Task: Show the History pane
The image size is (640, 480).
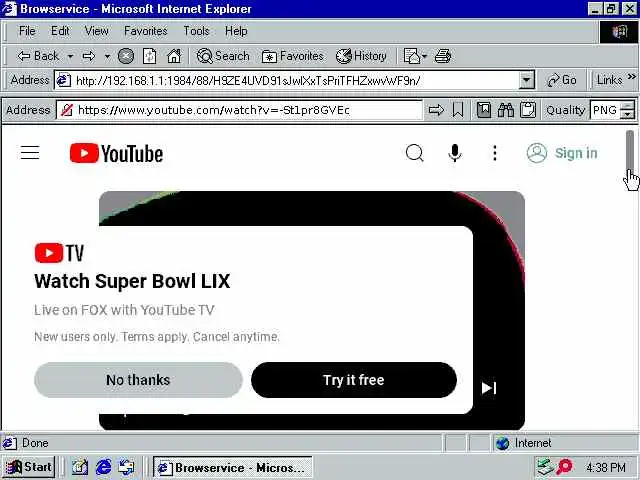Action: coord(361,56)
